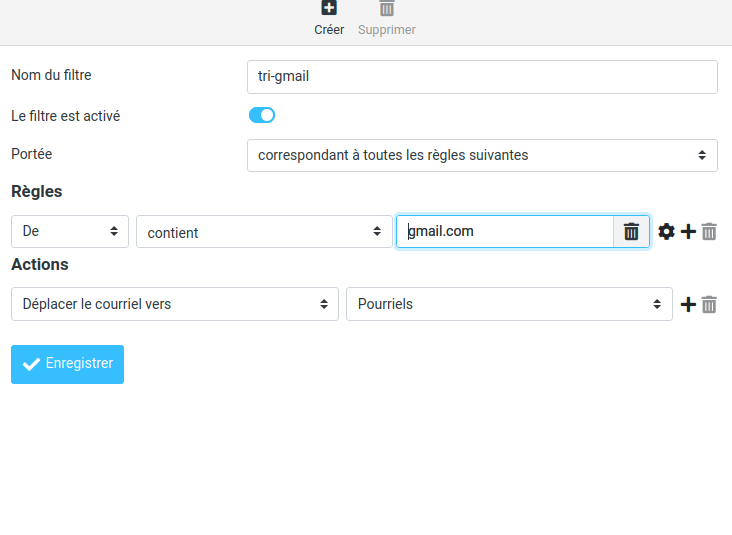Focus the gmail.com rule value field
The width and height of the screenshot is (732, 535).
tap(505, 231)
